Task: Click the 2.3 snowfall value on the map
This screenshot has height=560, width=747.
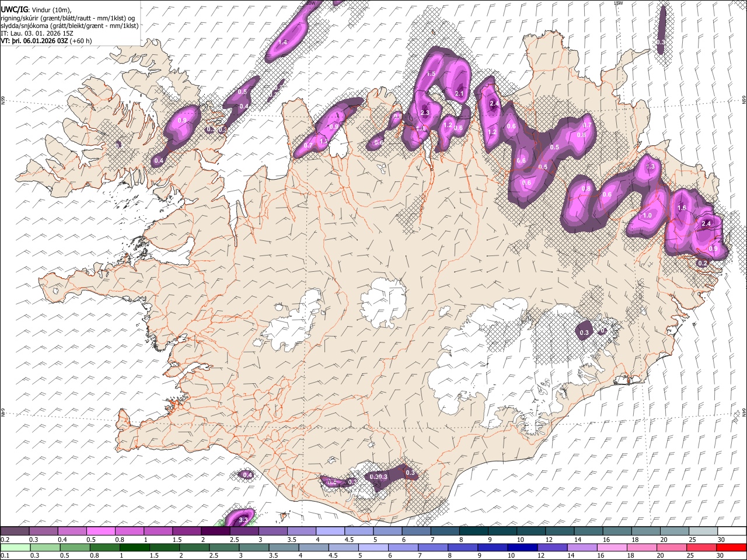Action: click(x=425, y=113)
